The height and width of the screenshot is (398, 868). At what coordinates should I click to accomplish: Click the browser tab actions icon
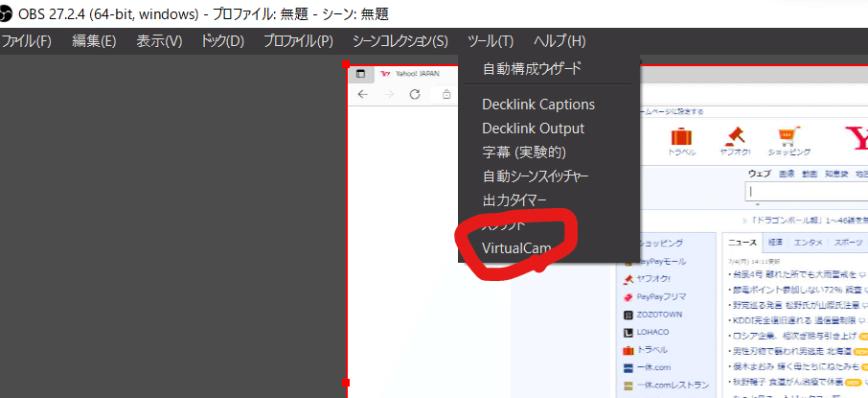click(x=360, y=74)
